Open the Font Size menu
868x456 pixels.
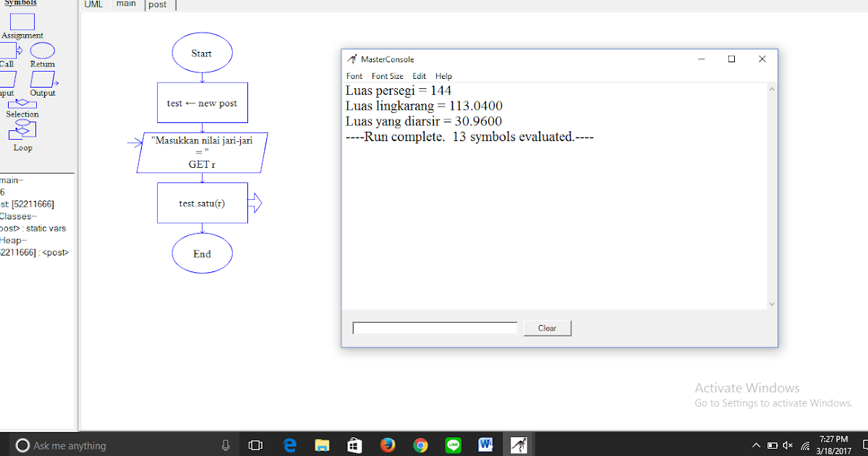coord(388,76)
